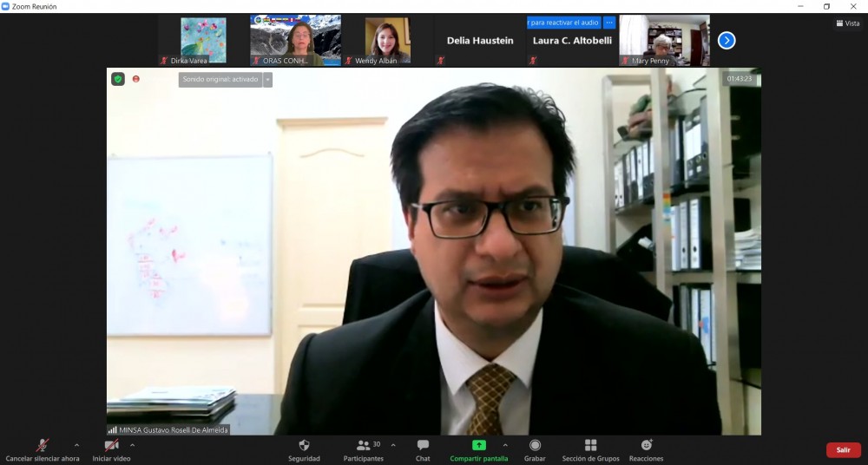
Task: Toggle the Sonido original: activado button
Action: (220, 79)
